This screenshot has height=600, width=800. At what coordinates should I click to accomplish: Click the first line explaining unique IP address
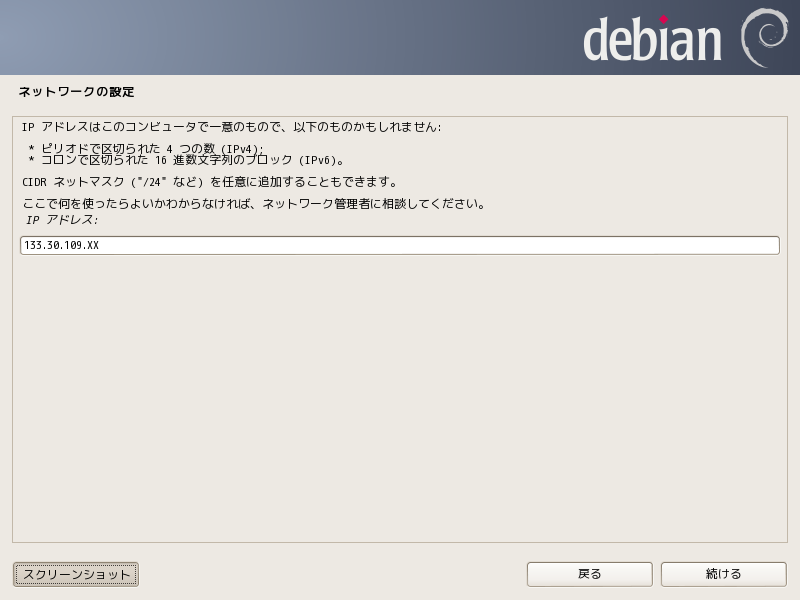(x=231, y=127)
